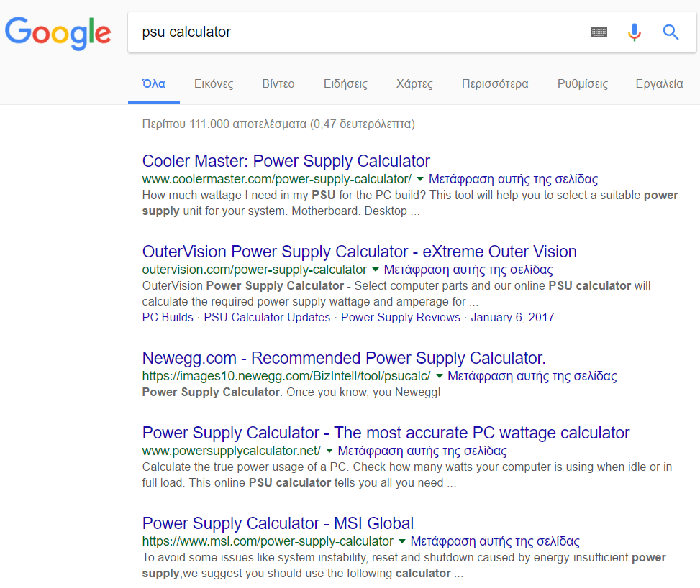This screenshot has width=700, height=588.
Task: Open Ρυθμίσεις settings menu
Action: [x=583, y=84]
